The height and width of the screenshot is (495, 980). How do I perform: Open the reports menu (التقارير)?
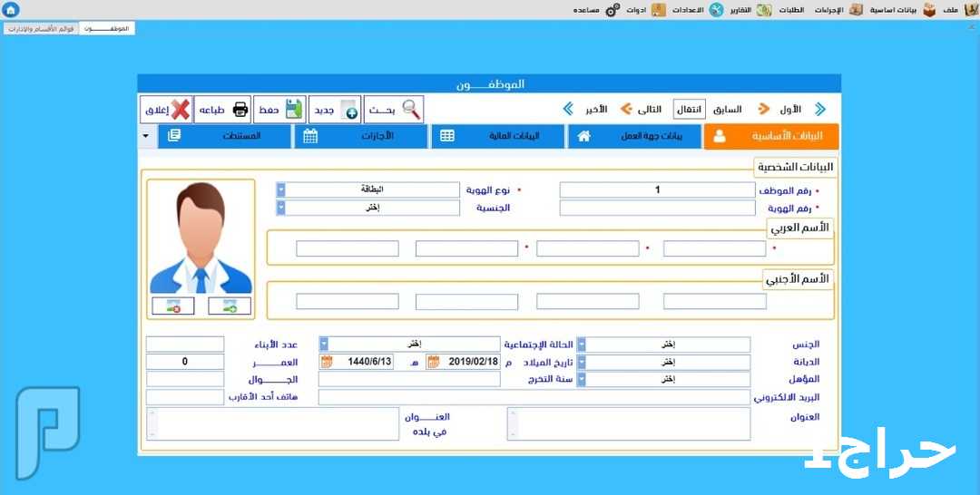[731, 10]
